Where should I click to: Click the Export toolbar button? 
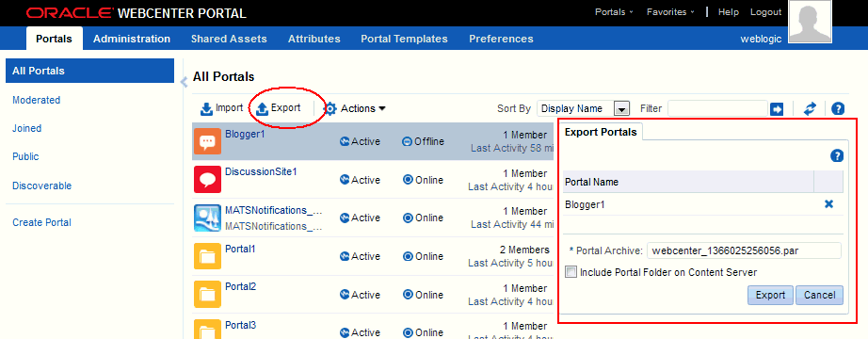pyautogui.click(x=279, y=108)
